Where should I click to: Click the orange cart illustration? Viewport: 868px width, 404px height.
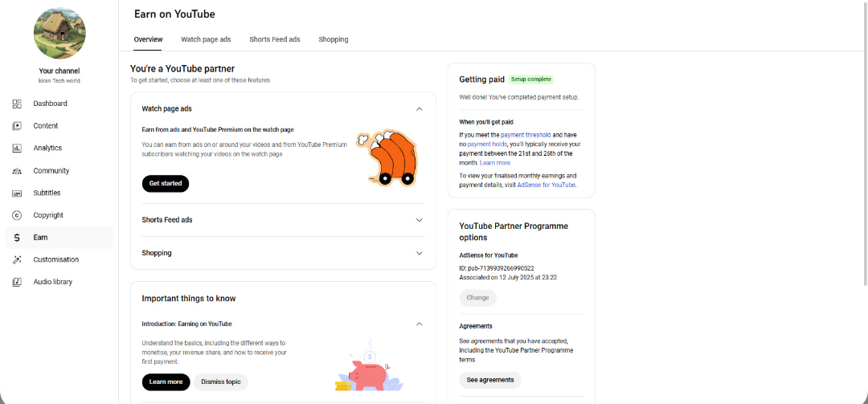click(x=387, y=157)
